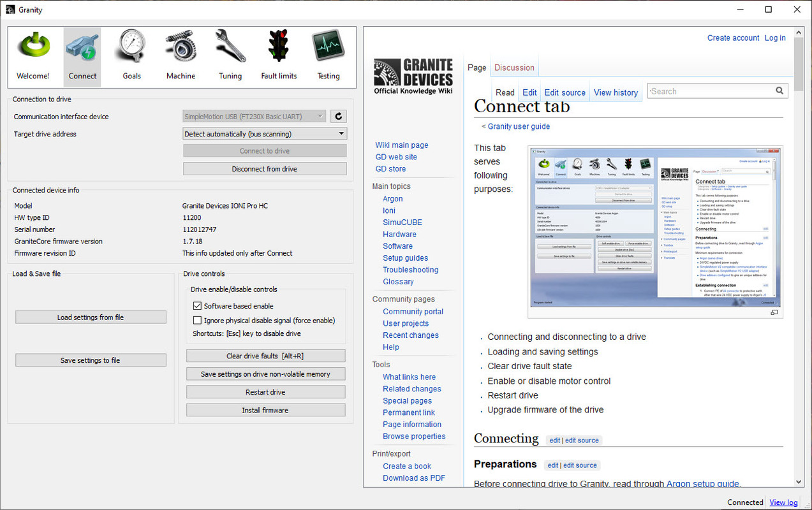
Task: Refresh the communication interface device list
Action: 339,116
